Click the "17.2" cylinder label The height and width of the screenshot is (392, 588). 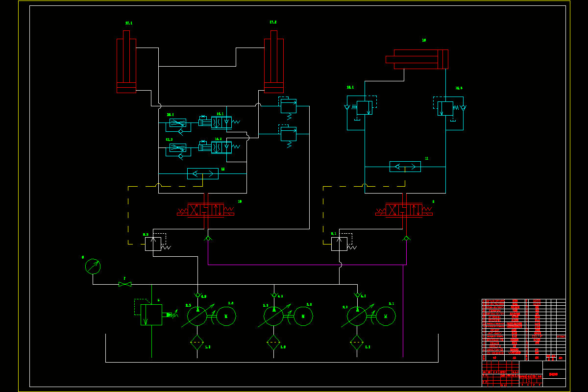pos(273,22)
